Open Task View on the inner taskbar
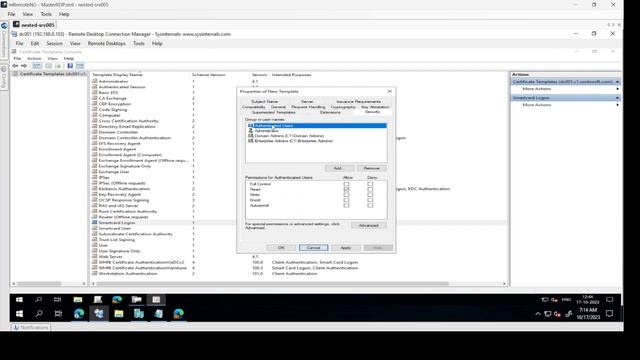Viewport: 640px width, 360px height. (x=57, y=300)
